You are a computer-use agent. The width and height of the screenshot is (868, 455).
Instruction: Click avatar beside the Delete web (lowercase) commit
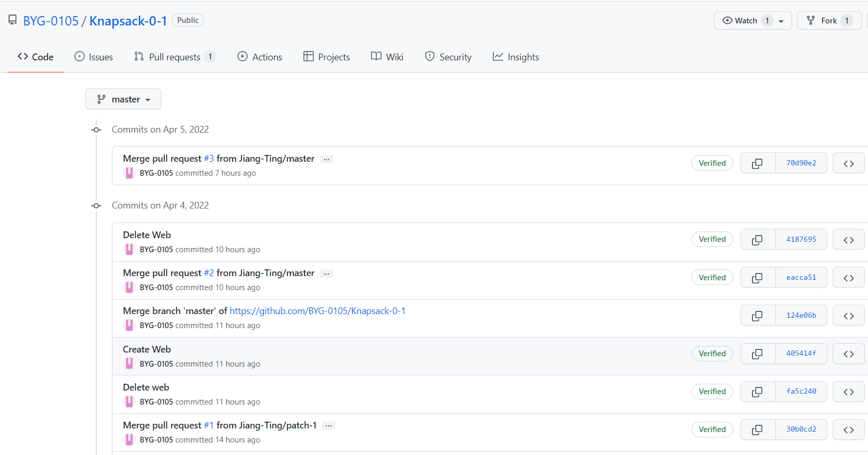(x=129, y=402)
